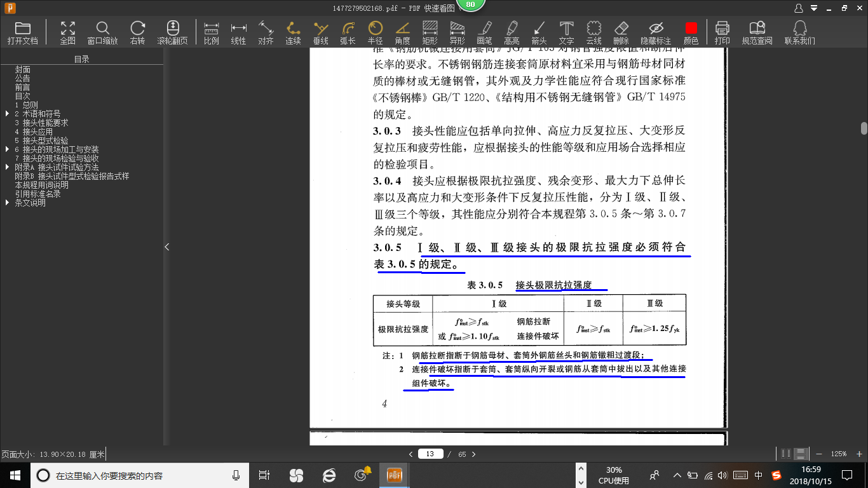This screenshot has height=488, width=868.
Task: Jump to 目次 in outline
Action: point(23,96)
